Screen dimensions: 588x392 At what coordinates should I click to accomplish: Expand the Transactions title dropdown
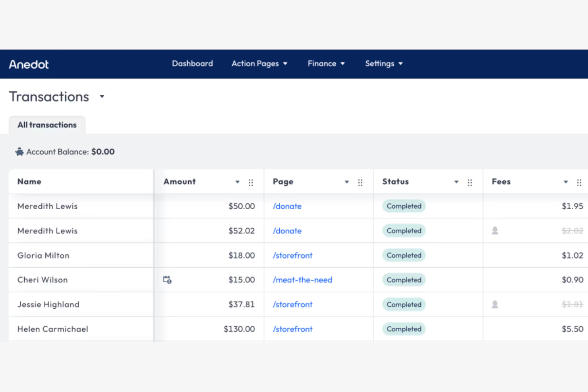[102, 97]
